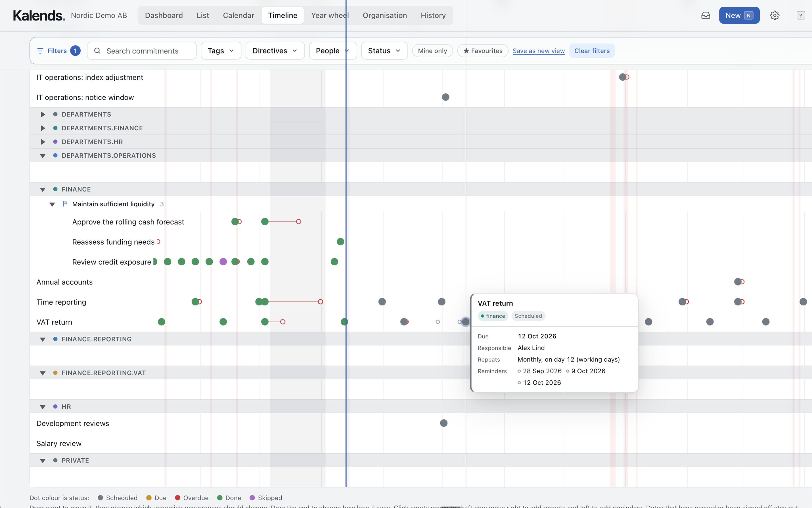The height and width of the screenshot is (508, 812).
Task: Click the Clear filters button
Action: pos(592,51)
